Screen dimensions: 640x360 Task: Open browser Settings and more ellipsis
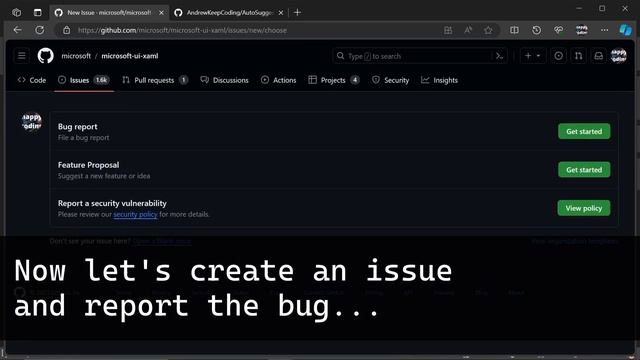604,30
